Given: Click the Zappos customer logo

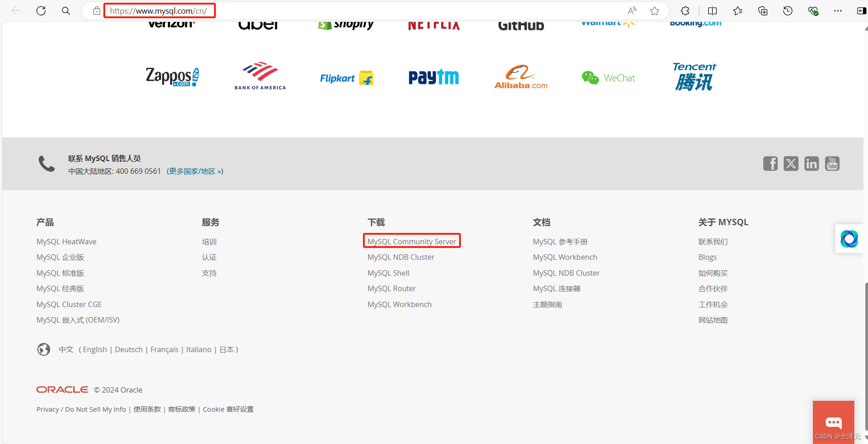Looking at the screenshot, I should pyautogui.click(x=172, y=77).
